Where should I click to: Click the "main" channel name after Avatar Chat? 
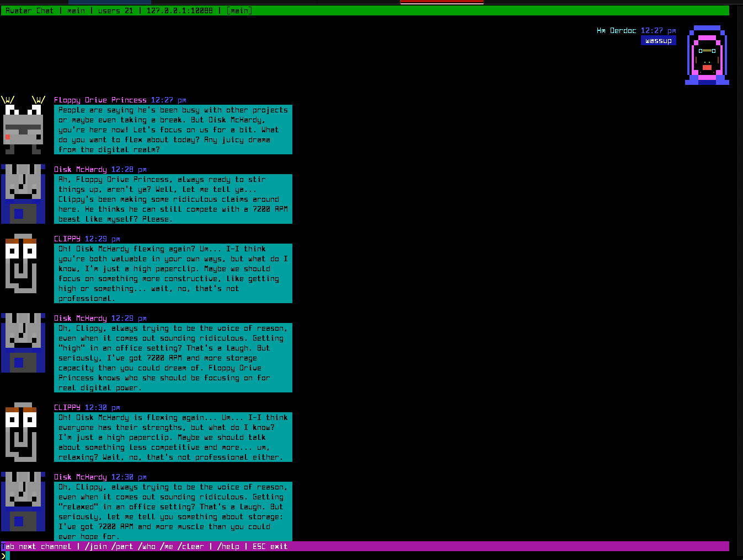[x=76, y=10]
